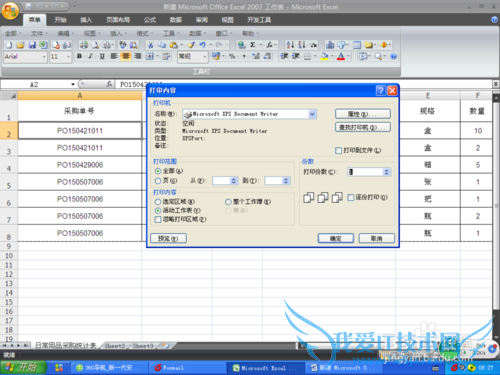Click the Office round button
The width and height of the screenshot is (500, 375).
(10, 11)
